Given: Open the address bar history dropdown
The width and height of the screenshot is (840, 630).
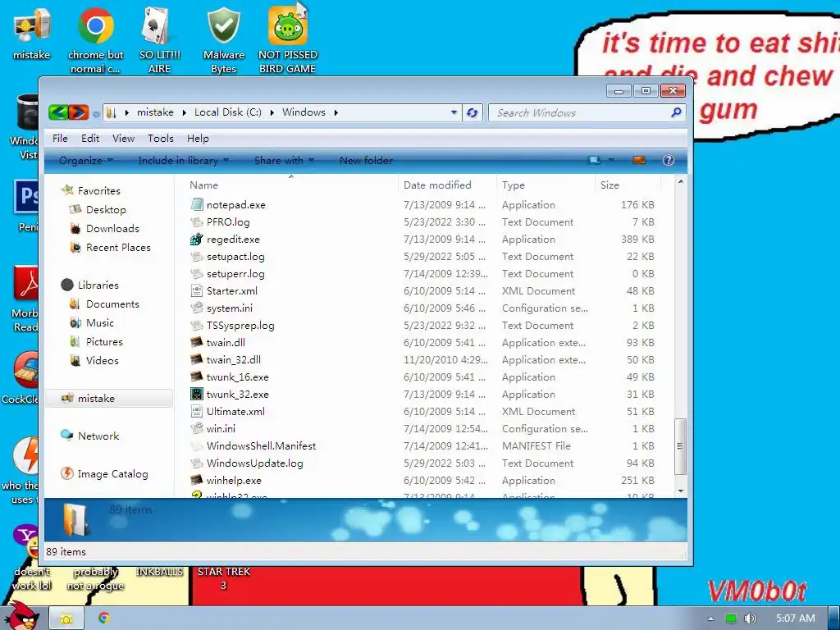Looking at the screenshot, I should click(x=454, y=112).
